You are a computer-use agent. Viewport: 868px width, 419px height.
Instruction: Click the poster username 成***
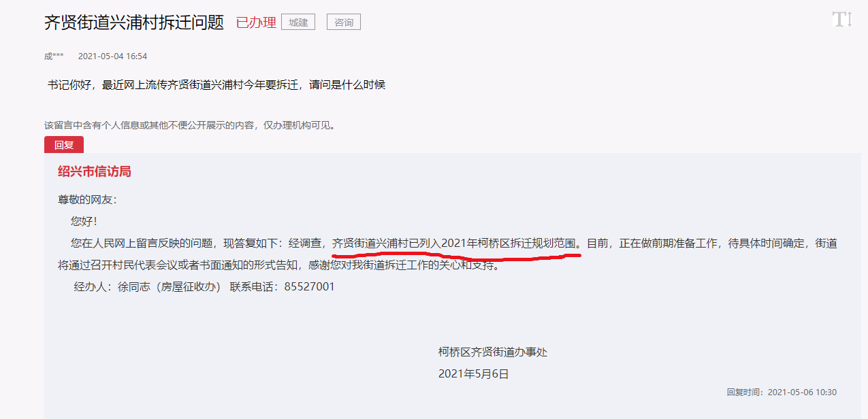tap(54, 56)
